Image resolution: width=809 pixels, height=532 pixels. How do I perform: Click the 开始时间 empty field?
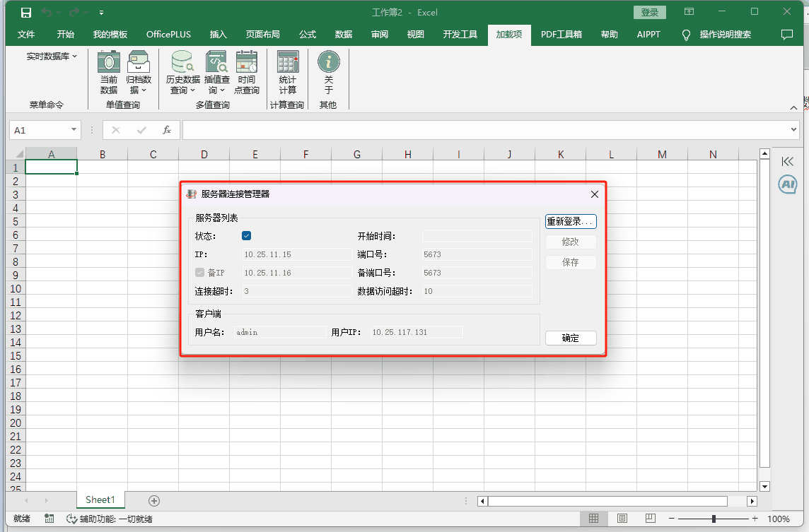tap(477, 236)
